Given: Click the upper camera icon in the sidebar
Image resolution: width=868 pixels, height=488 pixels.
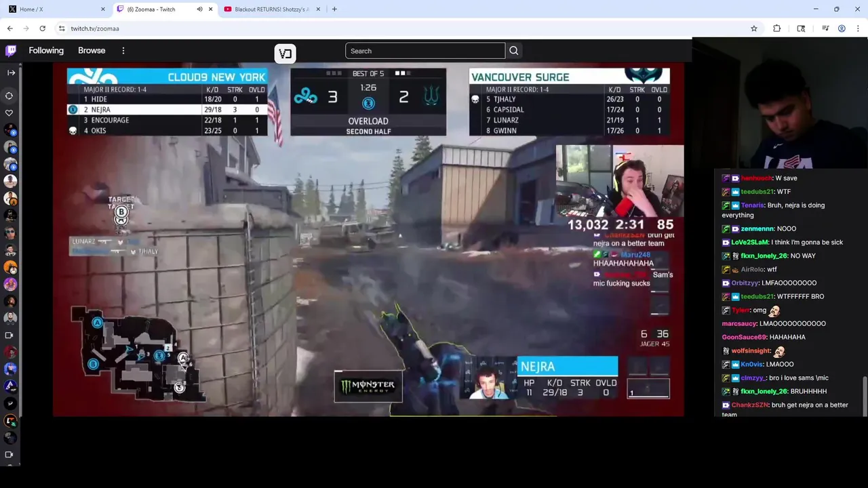Looking at the screenshot, I should 9,335.
